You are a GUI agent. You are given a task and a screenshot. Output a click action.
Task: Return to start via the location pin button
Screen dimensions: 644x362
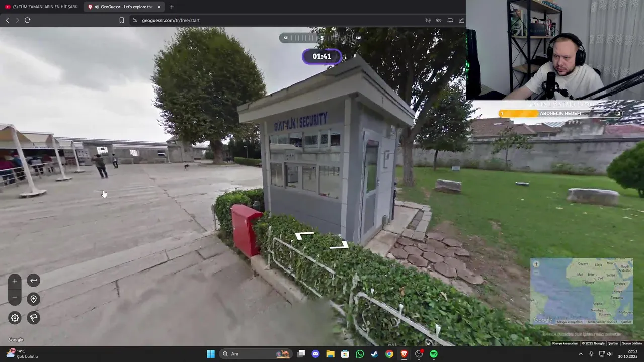point(33,299)
